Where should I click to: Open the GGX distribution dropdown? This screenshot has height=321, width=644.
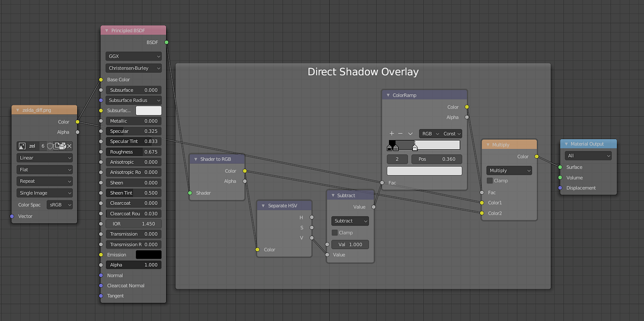[133, 56]
